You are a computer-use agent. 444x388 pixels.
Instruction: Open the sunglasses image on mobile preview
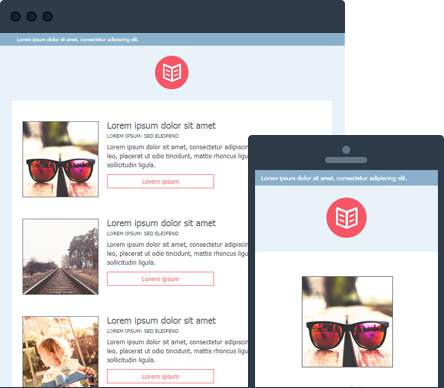pos(347,322)
